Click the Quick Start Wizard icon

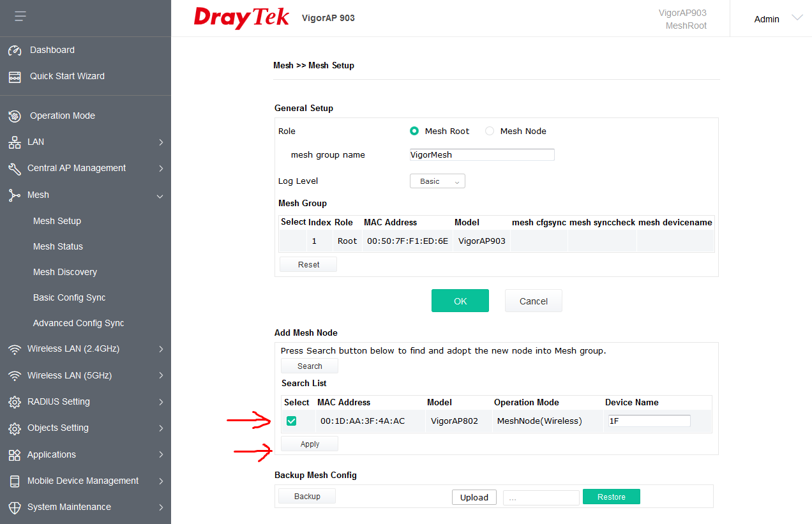click(15, 77)
